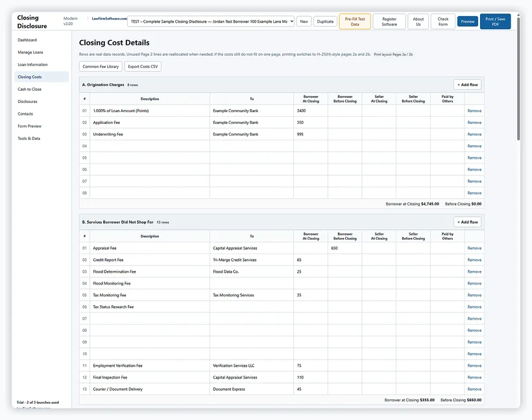
Task: Click Export Costs CSV
Action: [143, 67]
